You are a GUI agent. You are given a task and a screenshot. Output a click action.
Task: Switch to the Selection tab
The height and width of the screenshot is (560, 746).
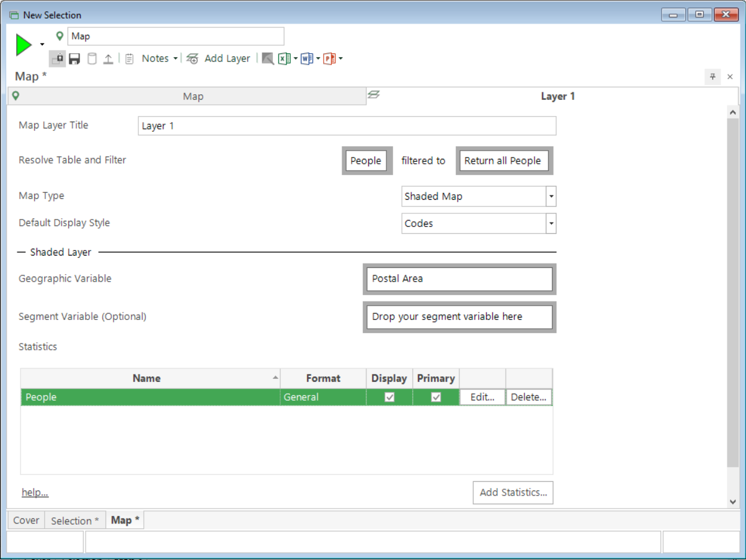[x=74, y=521]
